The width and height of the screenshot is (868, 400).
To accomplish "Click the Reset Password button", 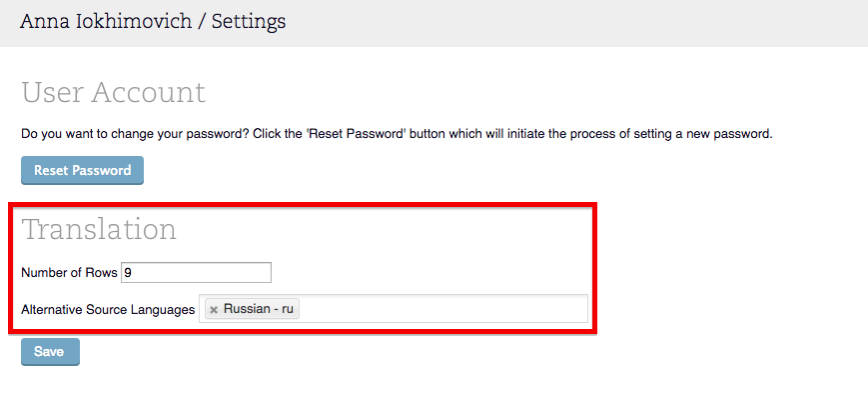I will 82,171.
